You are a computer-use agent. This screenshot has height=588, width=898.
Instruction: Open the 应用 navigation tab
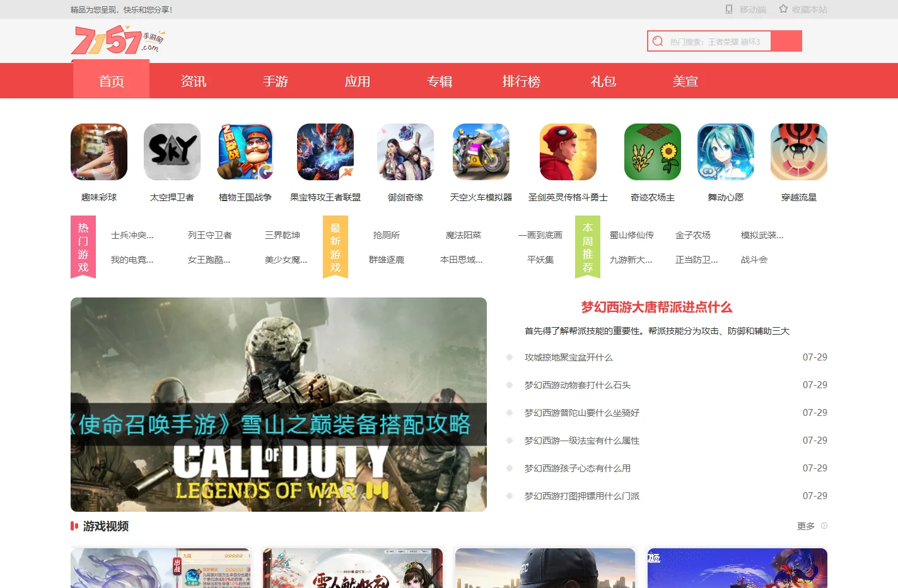coord(358,81)
